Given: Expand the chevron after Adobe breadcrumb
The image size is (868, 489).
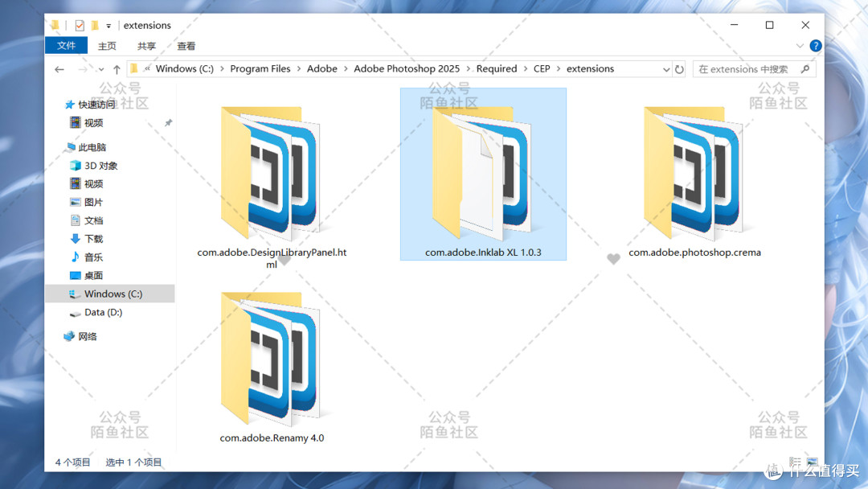Looking at the screenshot, I should [x=346, y=68].
